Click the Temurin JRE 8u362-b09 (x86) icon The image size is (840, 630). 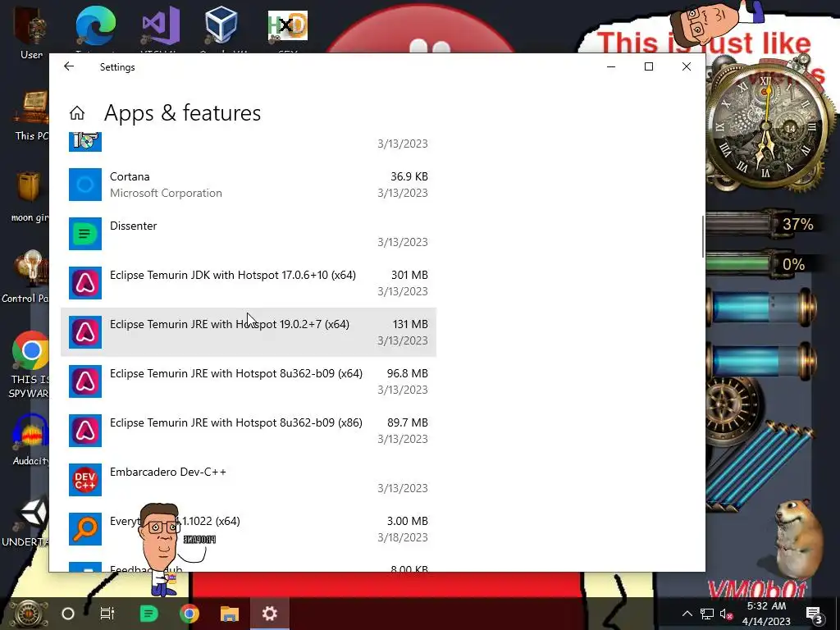85,431
